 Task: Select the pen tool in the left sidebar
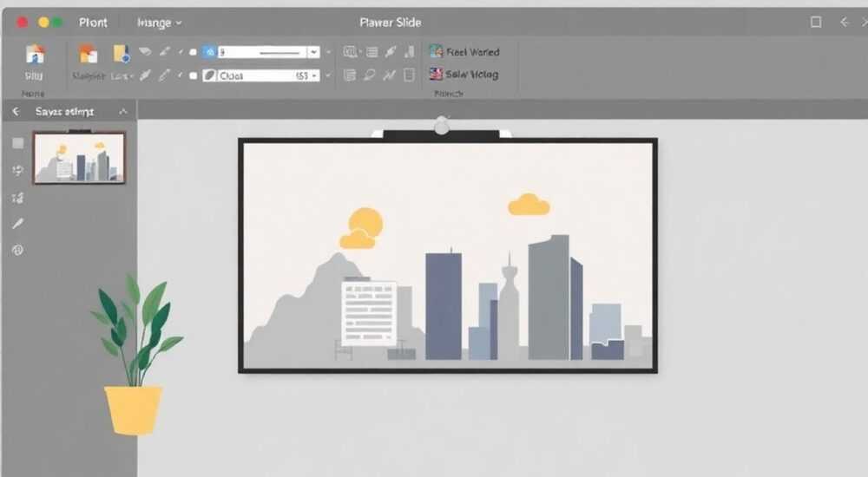point(17,224)
